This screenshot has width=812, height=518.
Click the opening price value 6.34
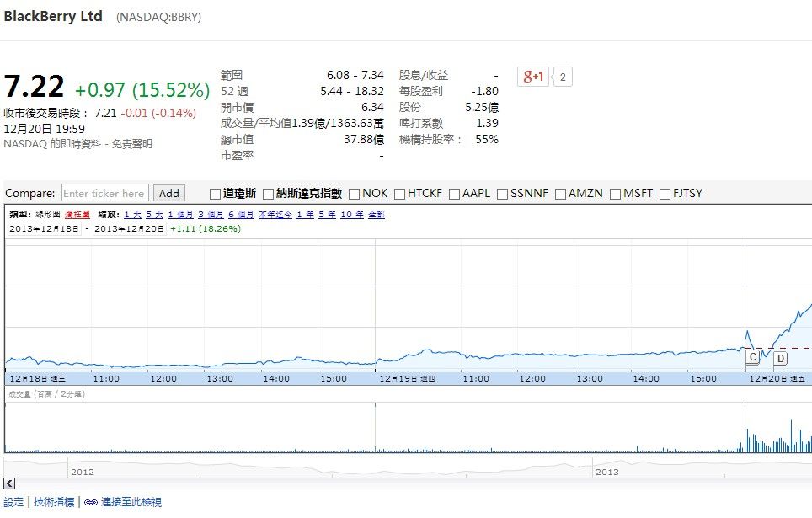tap(372, 107)
